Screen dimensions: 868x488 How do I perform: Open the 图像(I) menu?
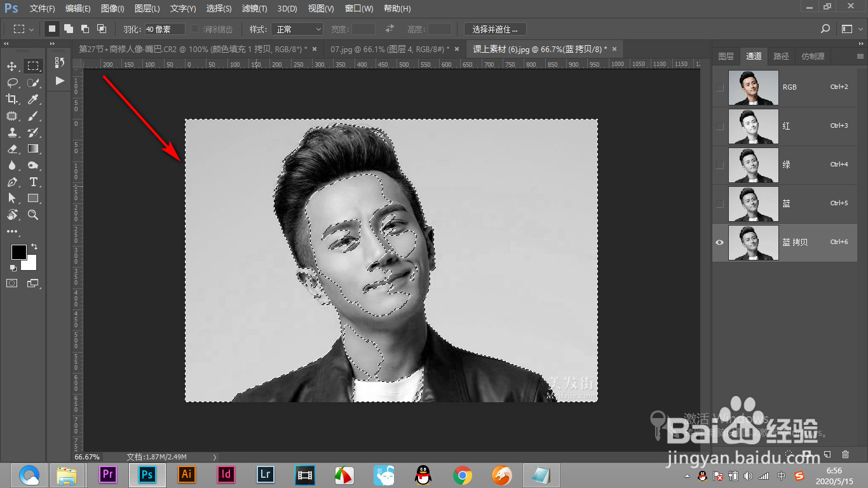tap(112, 9)
